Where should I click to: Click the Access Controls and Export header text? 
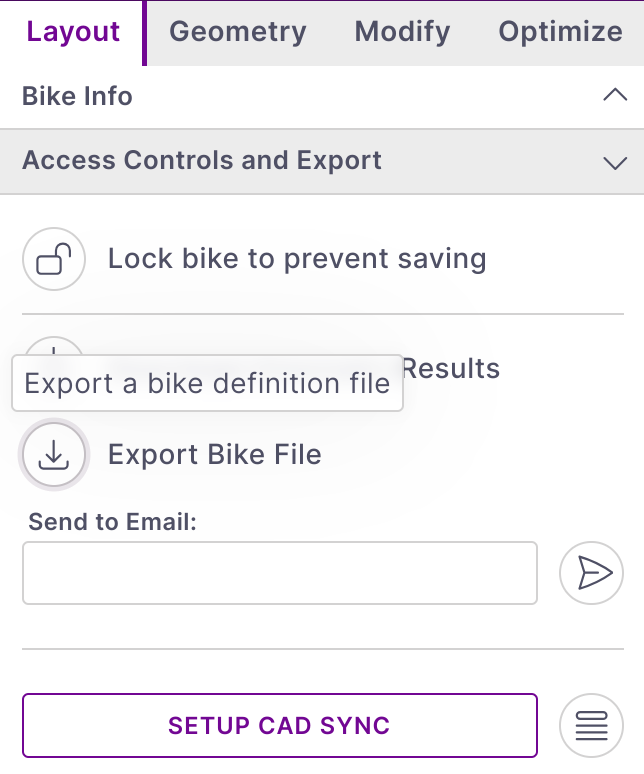[202, 160]
